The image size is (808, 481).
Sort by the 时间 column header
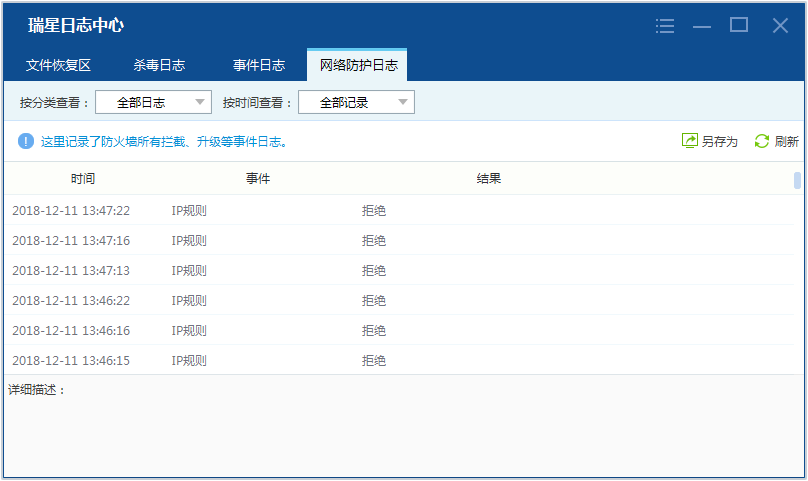83,179
